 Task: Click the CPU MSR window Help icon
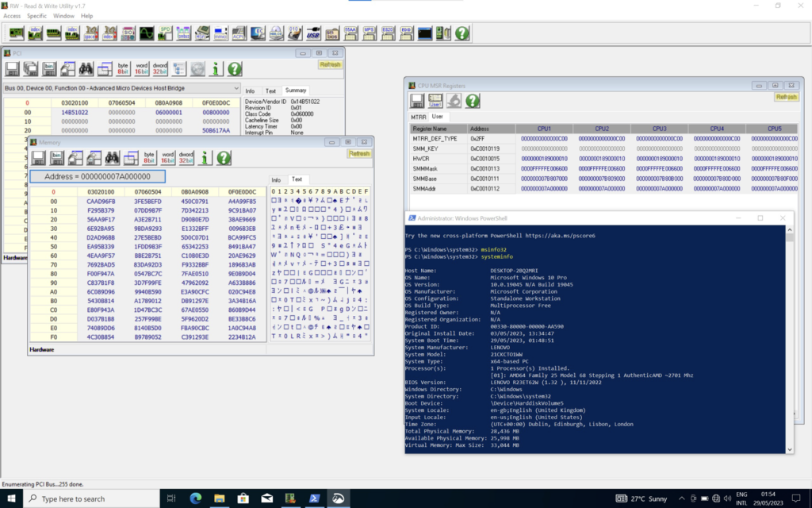[473, 101]
